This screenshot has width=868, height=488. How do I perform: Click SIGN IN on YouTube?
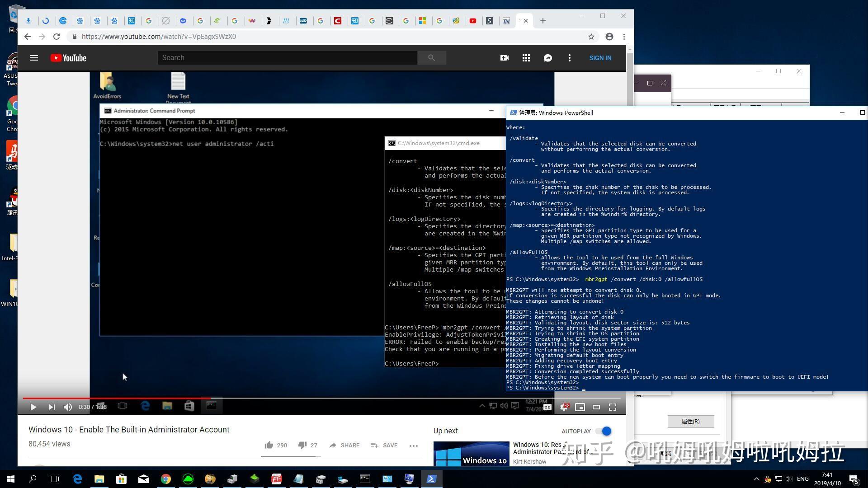click(x=600, y=58)
